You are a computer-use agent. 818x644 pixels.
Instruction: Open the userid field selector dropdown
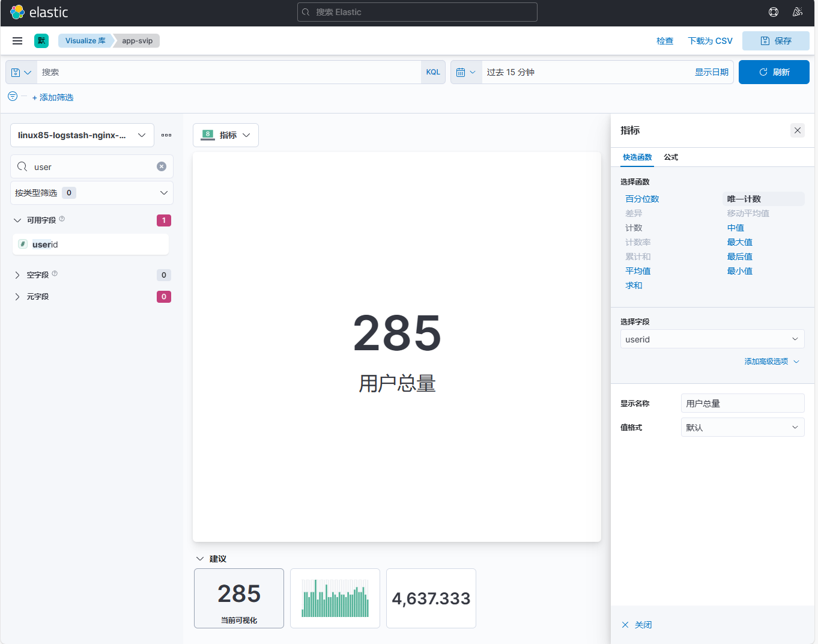[x=712, y=339]
